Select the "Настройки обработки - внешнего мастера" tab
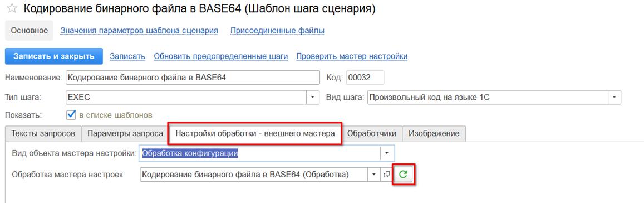 pyautogui.click(x=255, y=133)
